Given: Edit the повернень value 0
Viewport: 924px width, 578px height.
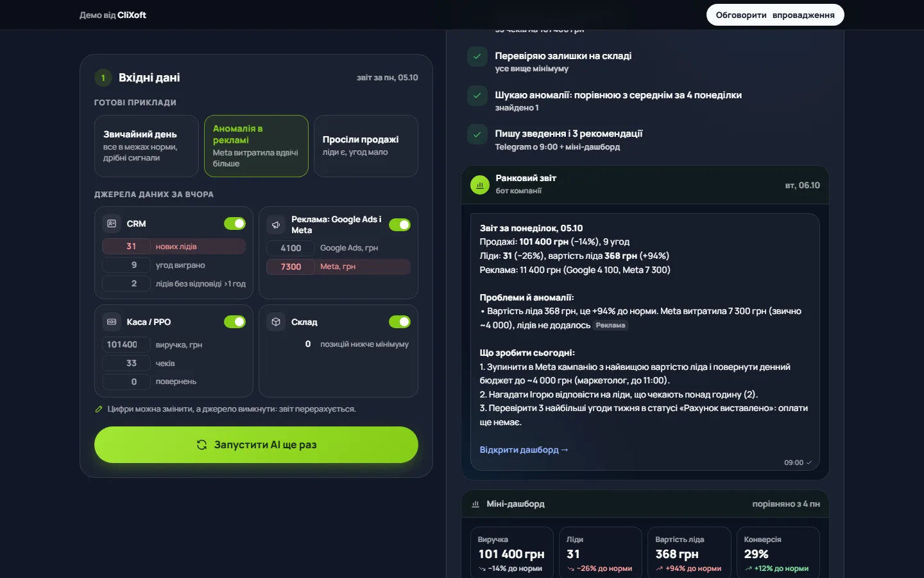Looking at the screenshot, I should point(126,382).
